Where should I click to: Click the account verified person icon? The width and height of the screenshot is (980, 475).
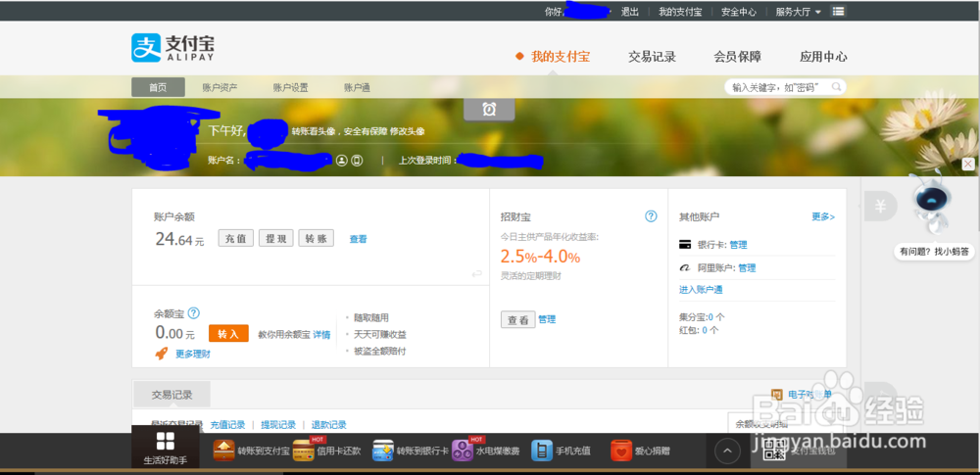(341, 161)
